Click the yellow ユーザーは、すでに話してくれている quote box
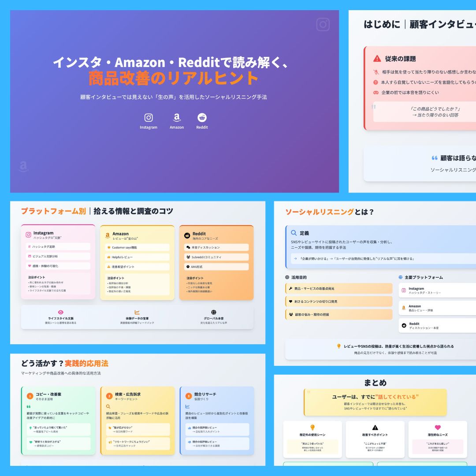Viewport: 476px width, 476px height. 375,402
